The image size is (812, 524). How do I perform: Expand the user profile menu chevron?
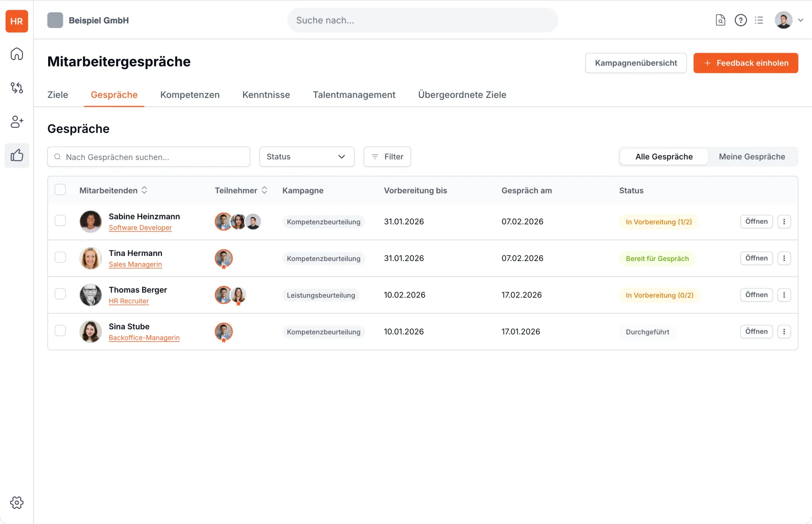(x=801, y=20)
